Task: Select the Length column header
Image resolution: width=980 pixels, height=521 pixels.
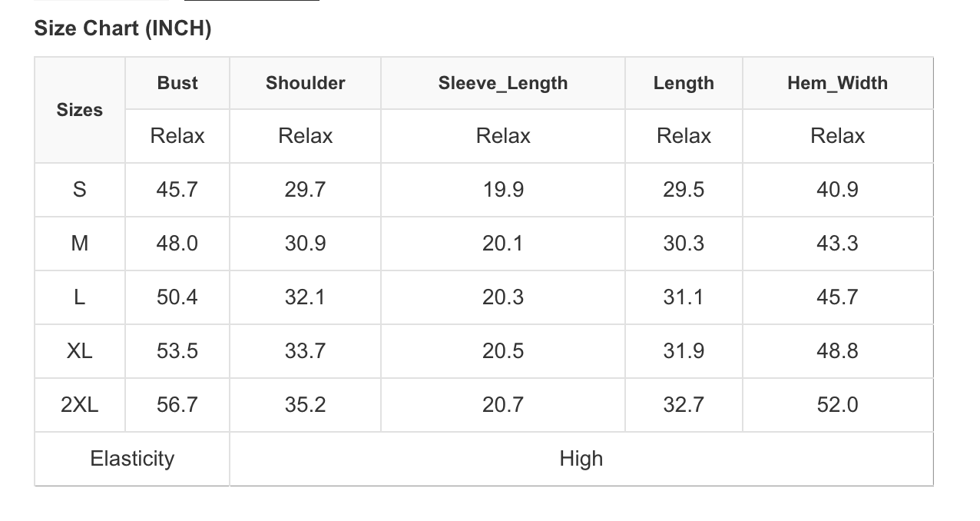Action: (684, 83)
